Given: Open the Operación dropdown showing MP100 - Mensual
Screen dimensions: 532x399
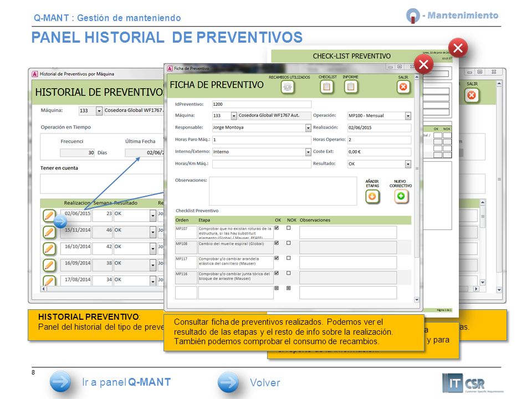Looking at the screenshot, I should coord(408,116).
